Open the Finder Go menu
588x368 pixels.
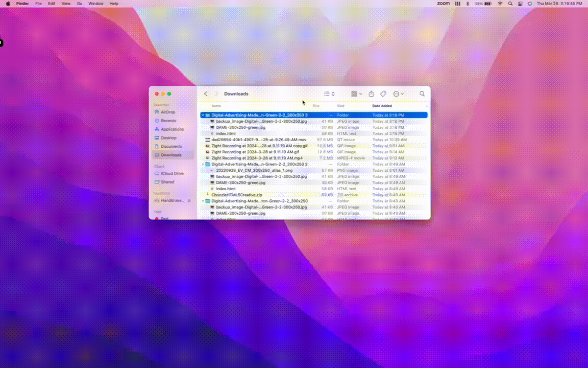[x=80, y=4]
